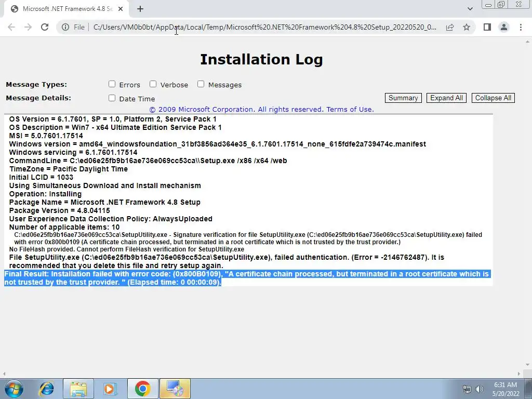Screen dimensions: 532x399
Task: Click the address bar URL field
Action: 264,27
